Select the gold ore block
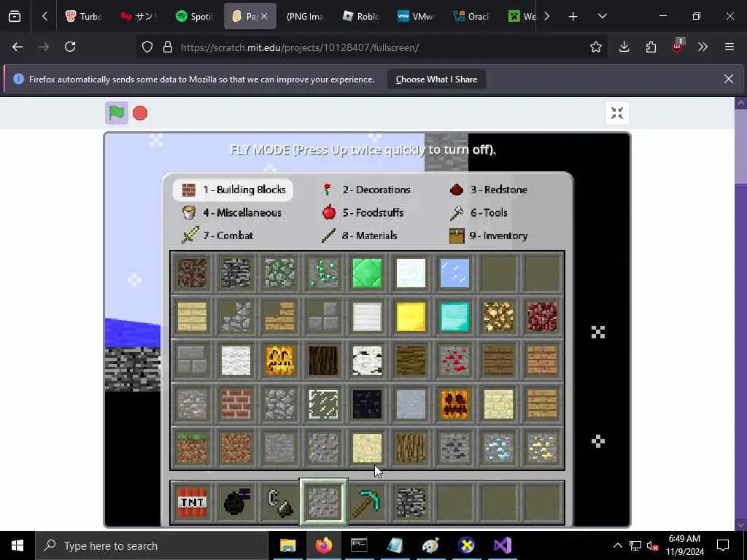Screen dimensions: 747x560 pyautogui.click(x=542, y=448)
